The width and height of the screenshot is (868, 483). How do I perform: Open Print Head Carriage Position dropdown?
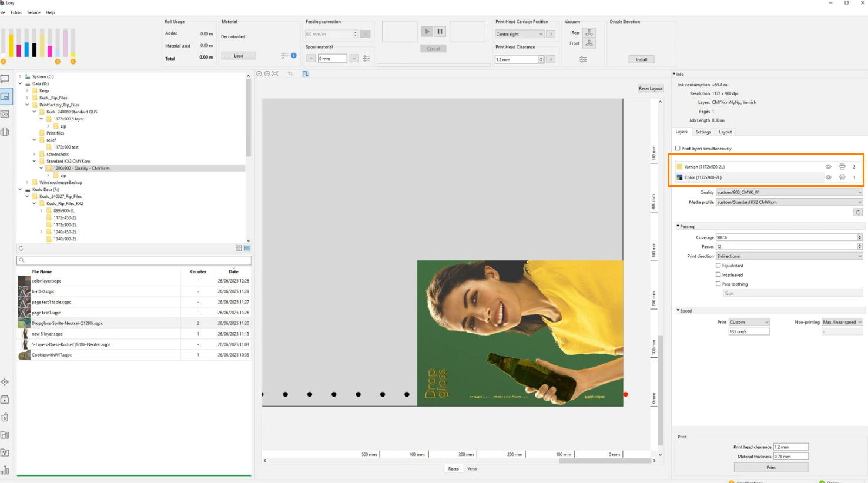pyautogui.click(x=520, y=34)
